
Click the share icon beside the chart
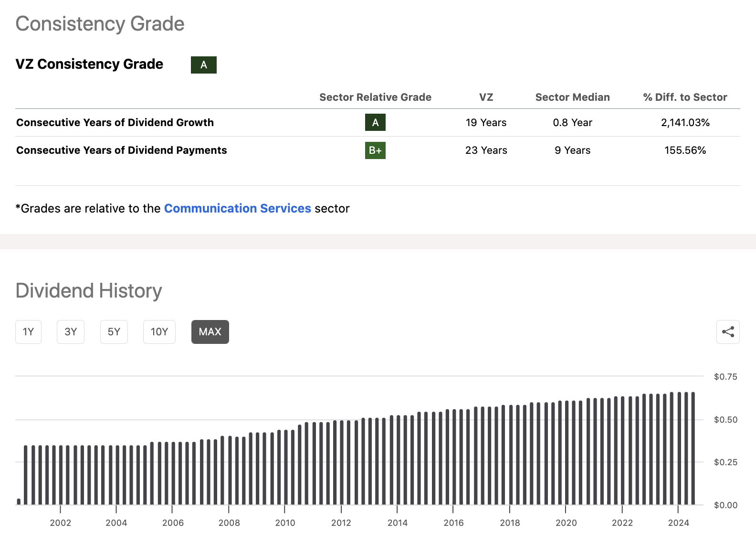pos(728,332)
